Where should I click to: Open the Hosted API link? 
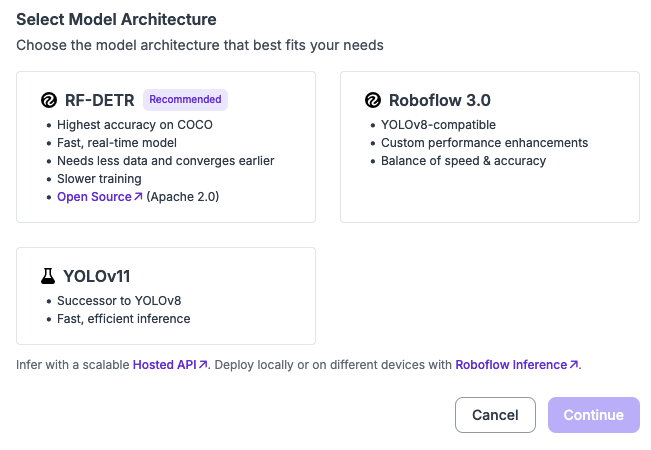[x=164, y=366]
